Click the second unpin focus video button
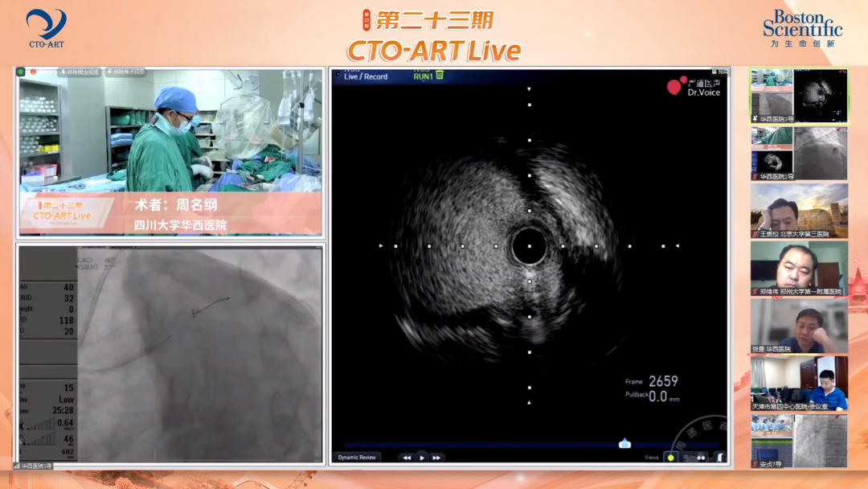 pos(125,72)
